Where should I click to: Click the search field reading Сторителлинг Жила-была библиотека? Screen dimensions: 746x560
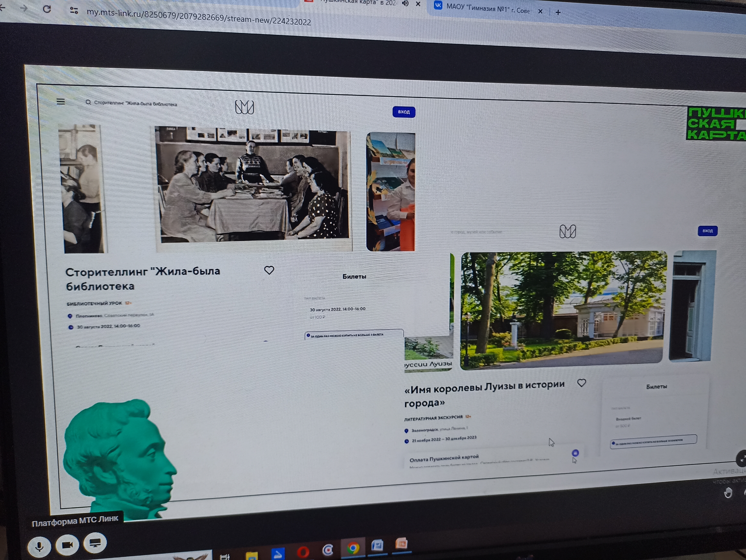pos(131,103)
